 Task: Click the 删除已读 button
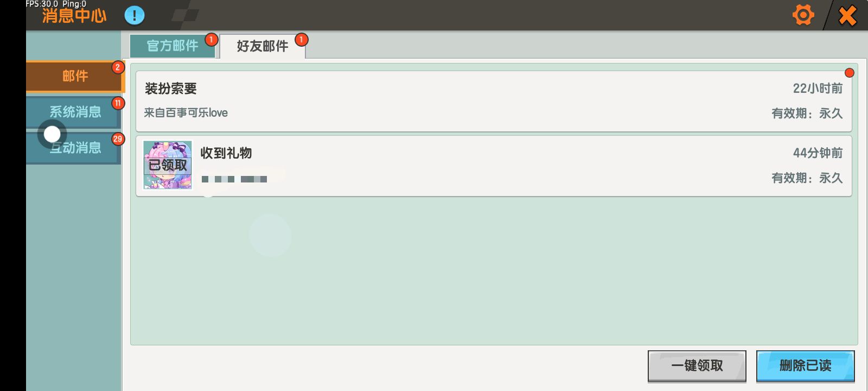[x=806, y=366]
